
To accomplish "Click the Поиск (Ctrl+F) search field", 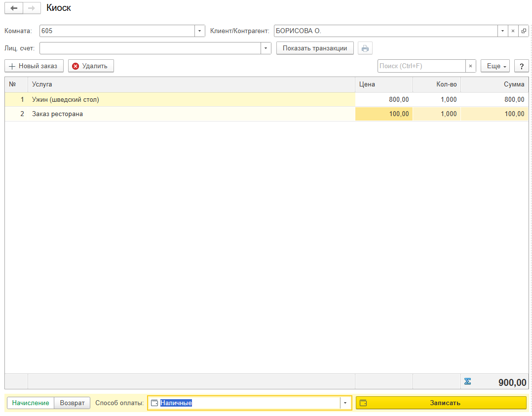I will click(421, 66).
